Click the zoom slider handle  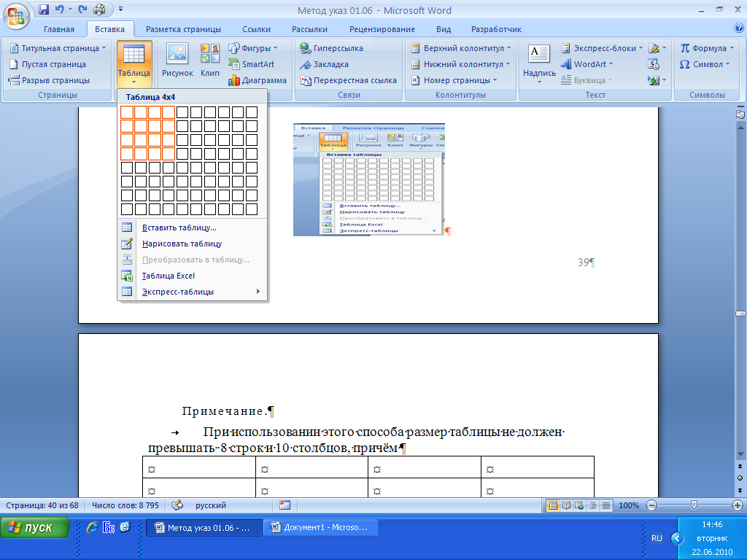[x=694, y=505]
